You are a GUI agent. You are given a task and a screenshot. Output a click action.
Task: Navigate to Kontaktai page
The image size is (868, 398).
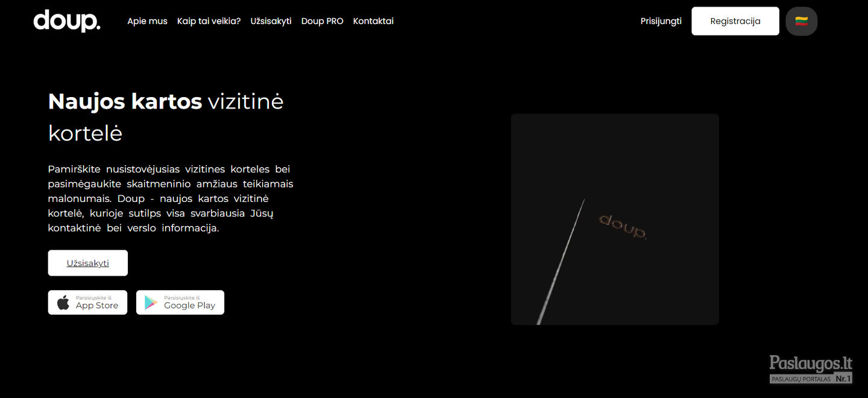click(x=373, y=21)
